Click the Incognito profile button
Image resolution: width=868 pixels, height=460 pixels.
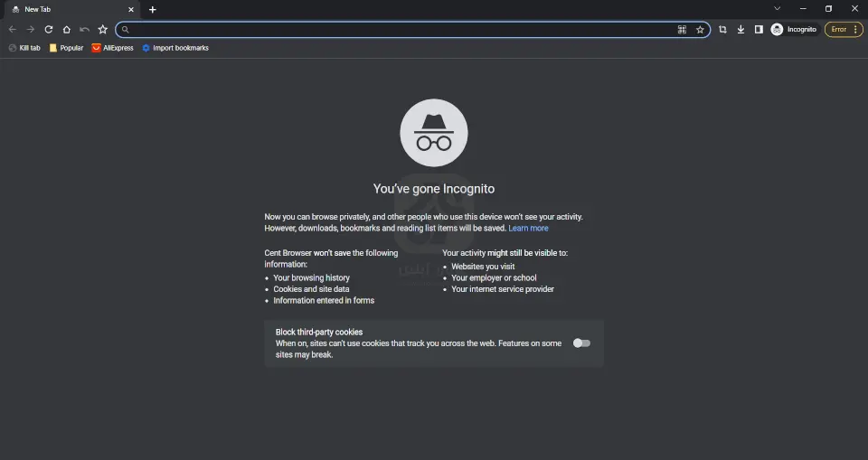click(793, 29)
